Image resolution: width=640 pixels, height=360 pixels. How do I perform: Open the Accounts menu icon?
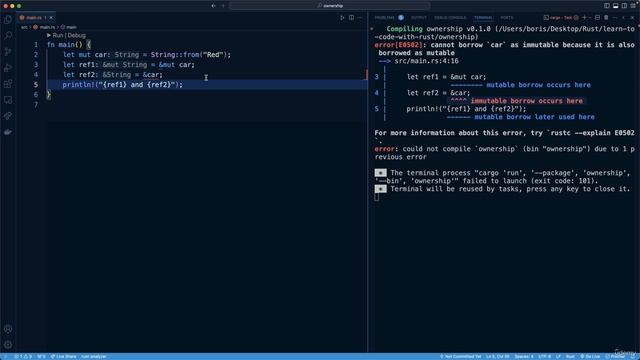[8, 329]
